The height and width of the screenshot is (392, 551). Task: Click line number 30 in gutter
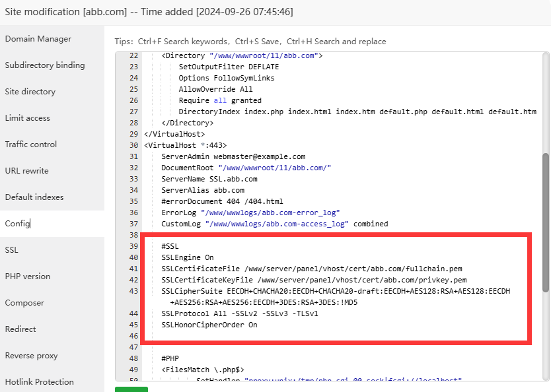click(133, 145)
